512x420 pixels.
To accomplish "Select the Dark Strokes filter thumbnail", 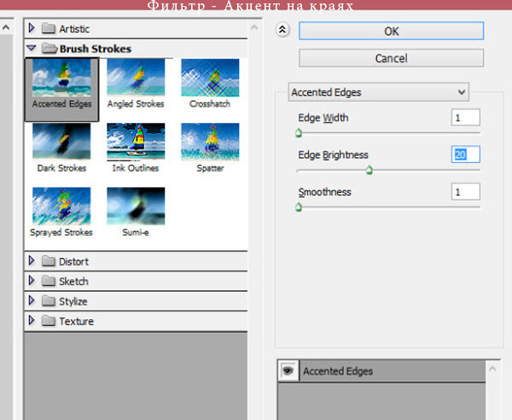I will tap(61, 141).
